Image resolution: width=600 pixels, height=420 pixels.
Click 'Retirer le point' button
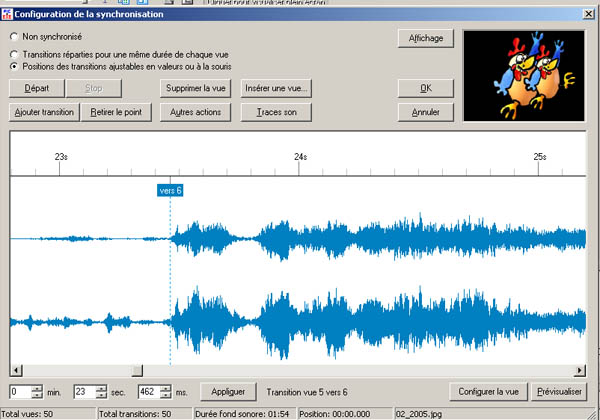click(x=116, y=112)
